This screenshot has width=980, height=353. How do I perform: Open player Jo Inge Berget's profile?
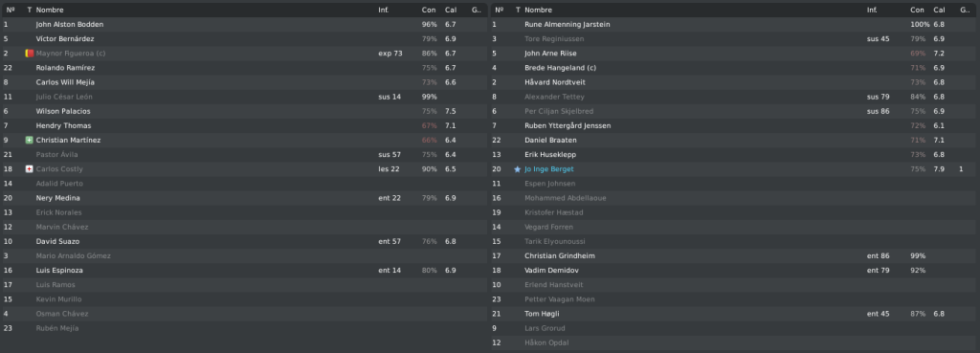(x=548, y=169)
